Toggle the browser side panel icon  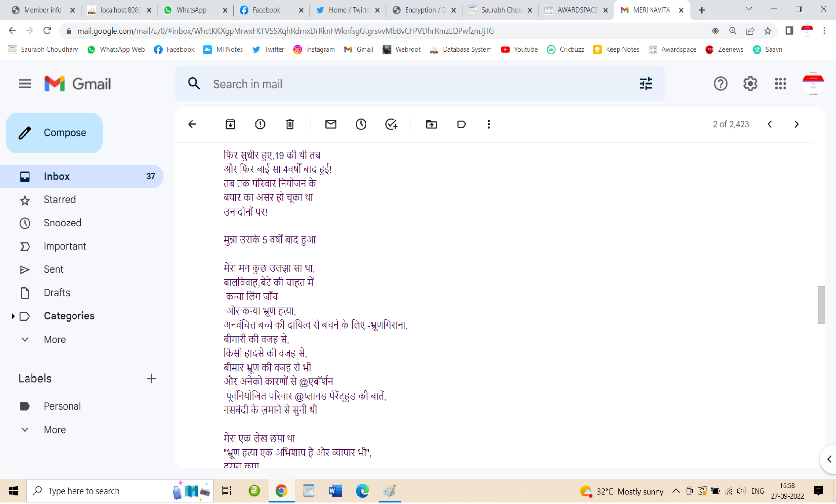pos(789,31)
